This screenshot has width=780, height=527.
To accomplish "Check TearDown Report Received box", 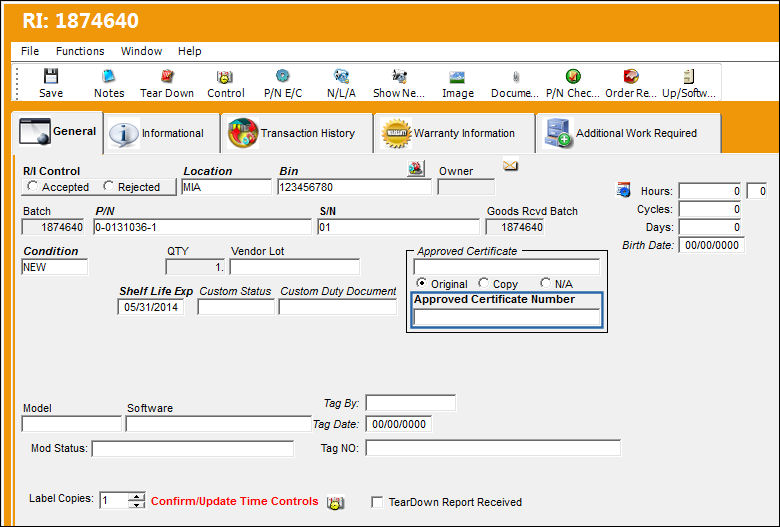I will tap(378, 502).
